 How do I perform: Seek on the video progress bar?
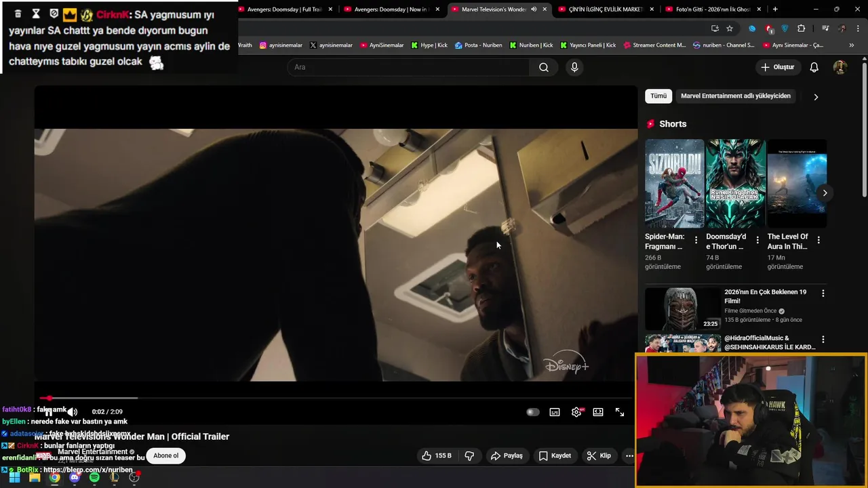336,398
